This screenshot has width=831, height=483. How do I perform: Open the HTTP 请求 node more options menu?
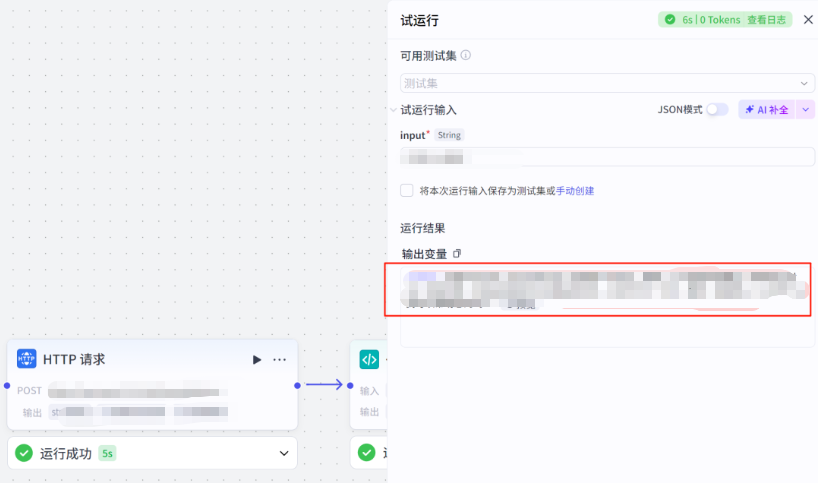coord(280,359)
